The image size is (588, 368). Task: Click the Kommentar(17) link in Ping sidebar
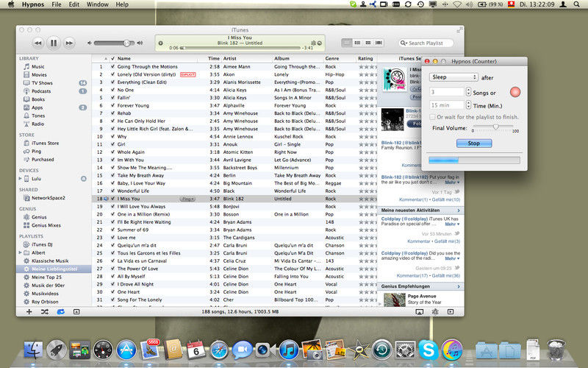coord(412,275)
